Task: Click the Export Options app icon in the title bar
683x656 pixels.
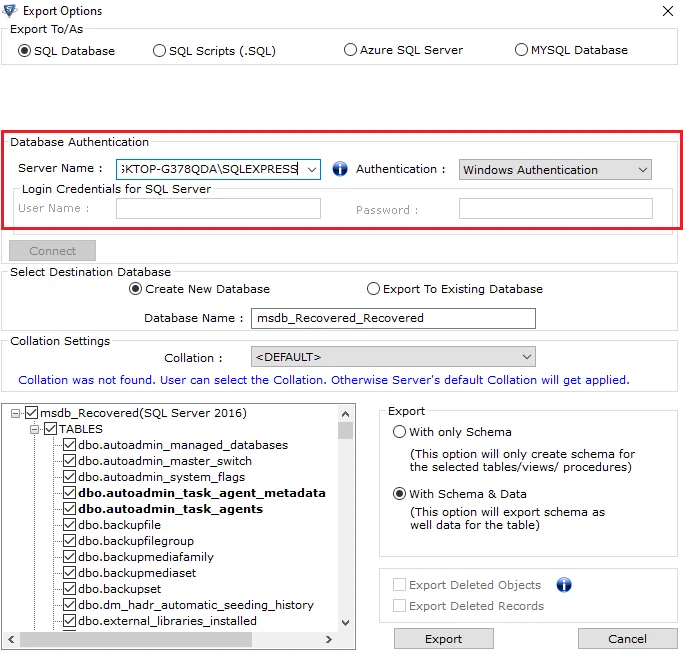Action: tap(10, 10)
